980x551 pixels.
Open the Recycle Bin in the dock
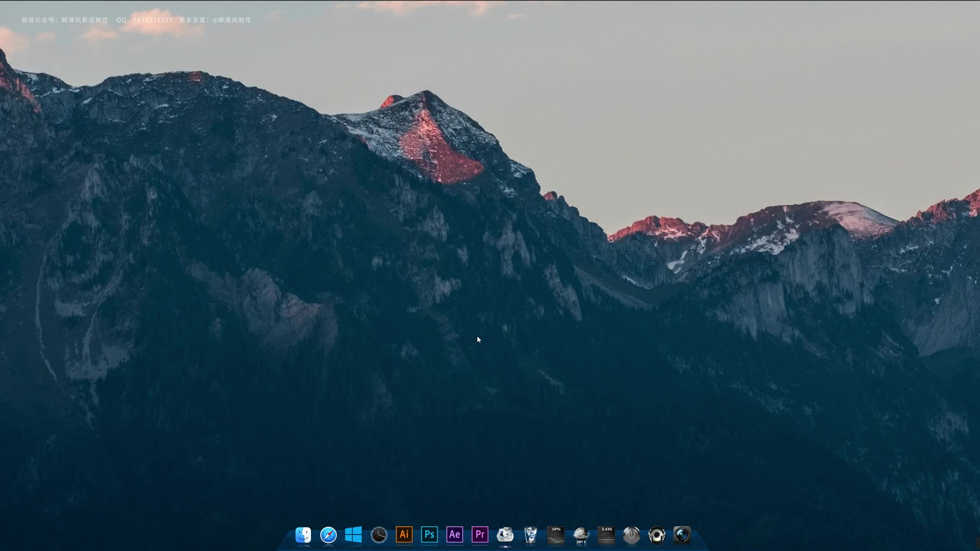click(x=530, y=535)
